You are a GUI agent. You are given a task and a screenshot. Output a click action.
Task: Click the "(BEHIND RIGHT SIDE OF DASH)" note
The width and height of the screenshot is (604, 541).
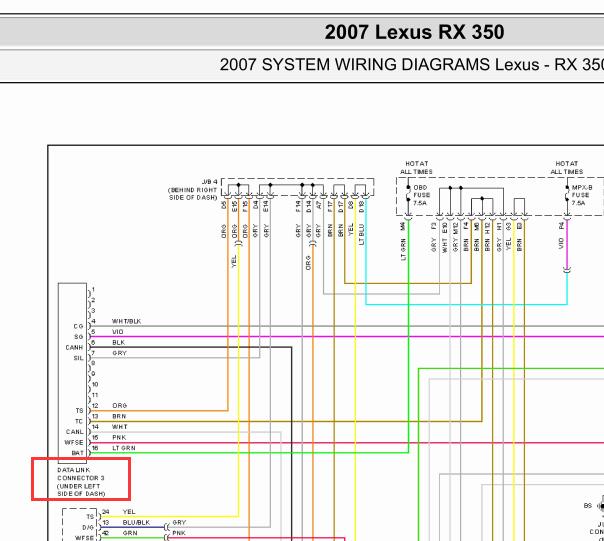coord(193,194)
